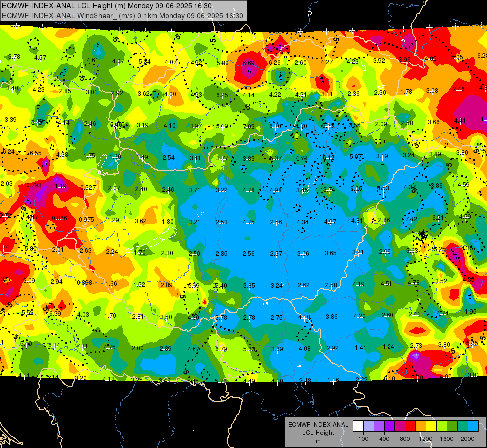This screenshot has height=448, width=487.
Task: Click the wind shear value 1.29
Action: 113,220
